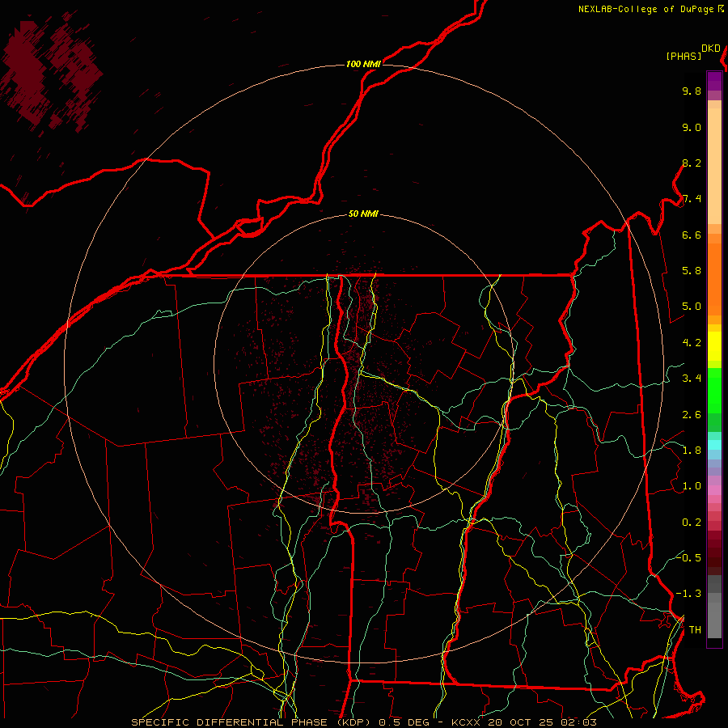Click the NEXLAB-College of DuPage credit text
The image size is (728, 728).
pos(645,9)
